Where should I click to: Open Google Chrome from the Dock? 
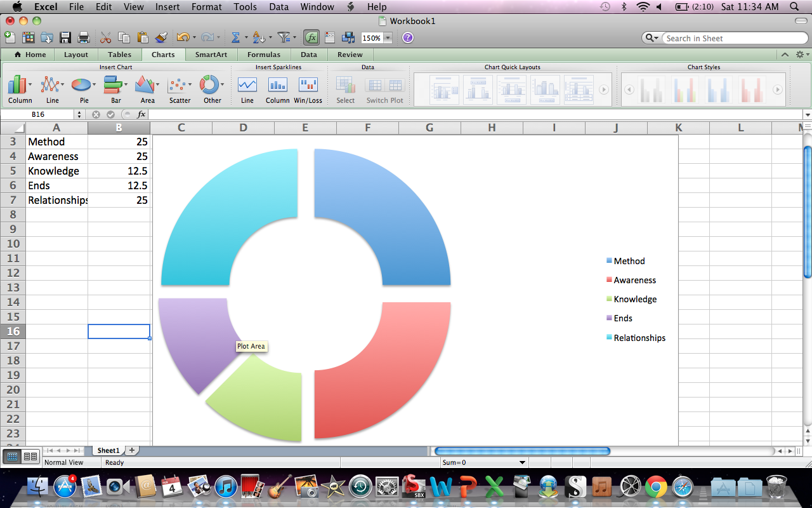(x=656, y=486)
